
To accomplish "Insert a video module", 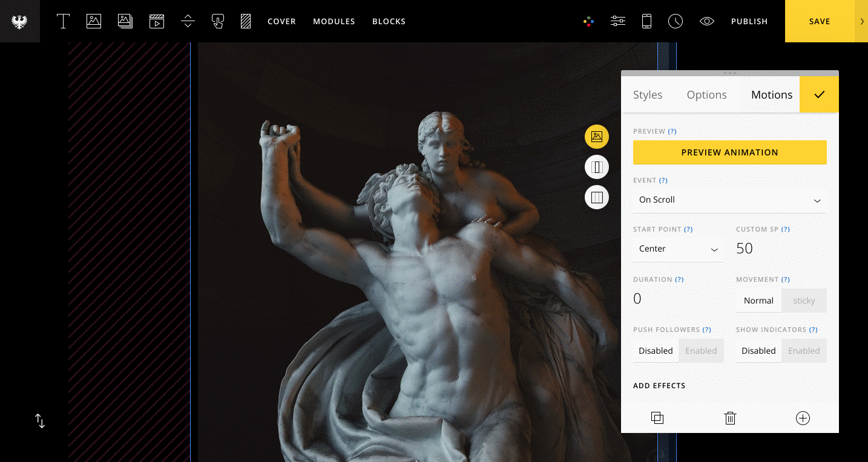I will pyautogui.click(x=157, y=21).
